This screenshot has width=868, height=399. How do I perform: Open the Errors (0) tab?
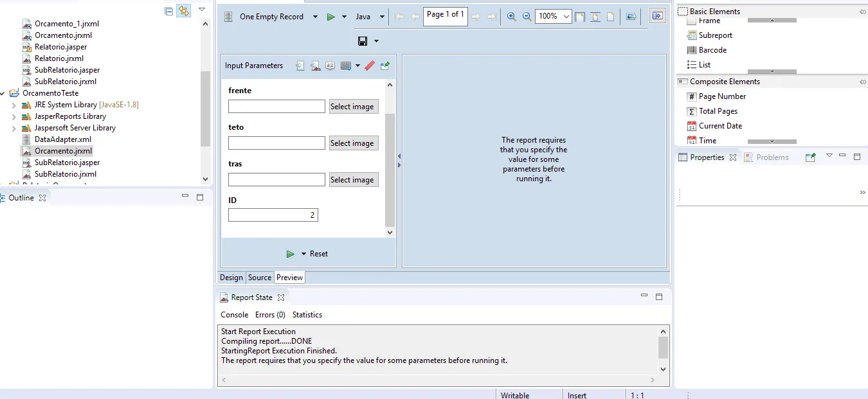point(271,315)
